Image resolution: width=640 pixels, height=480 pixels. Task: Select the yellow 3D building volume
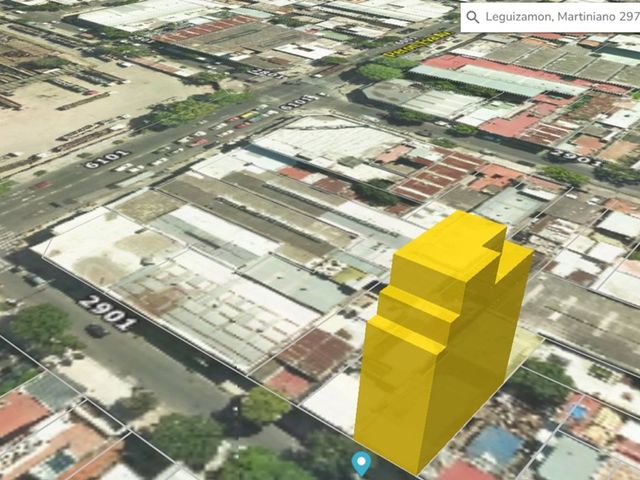[x=443, y=339]
